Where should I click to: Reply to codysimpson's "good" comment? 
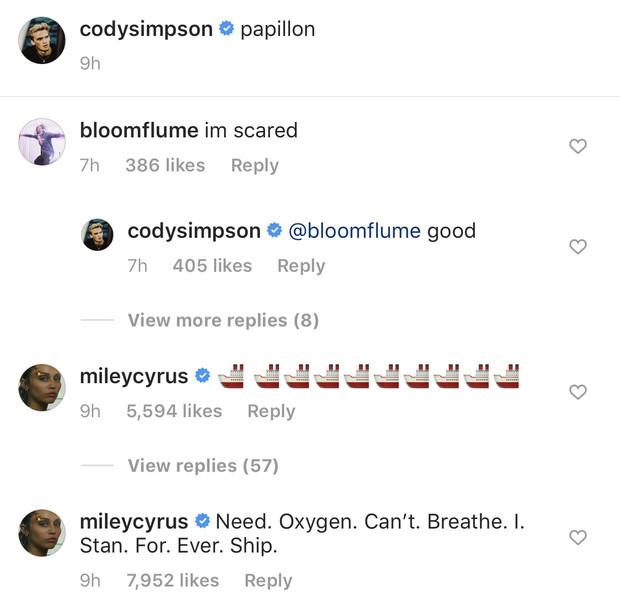(301, 265)
